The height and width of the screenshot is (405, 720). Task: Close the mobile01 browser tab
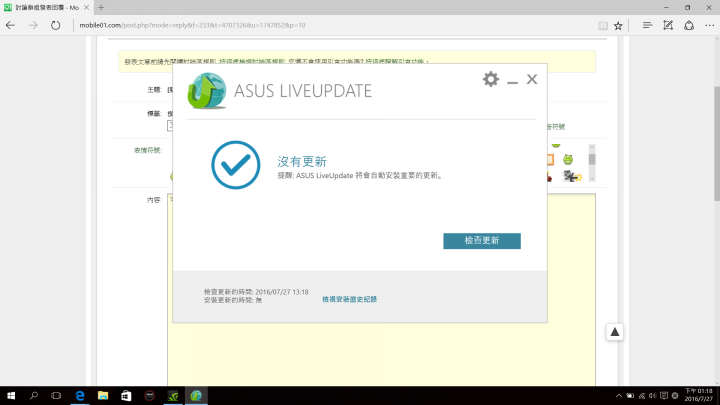point(86,7)
